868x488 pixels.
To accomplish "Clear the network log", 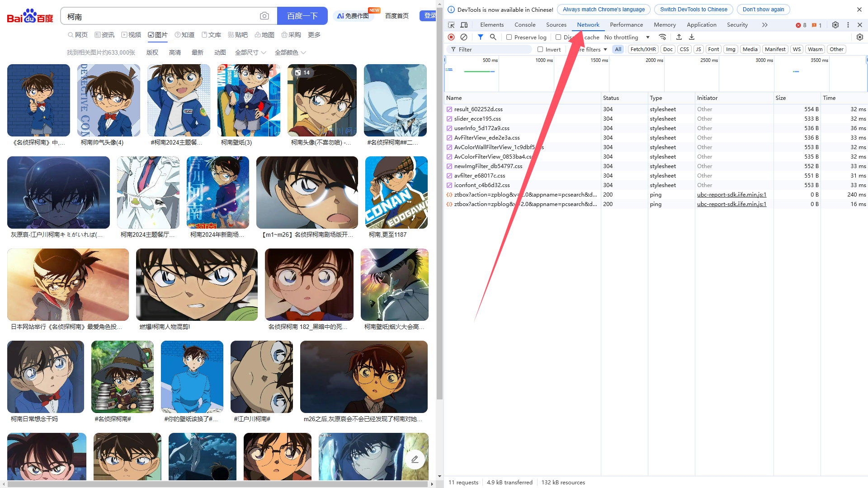I will point(464,37).
